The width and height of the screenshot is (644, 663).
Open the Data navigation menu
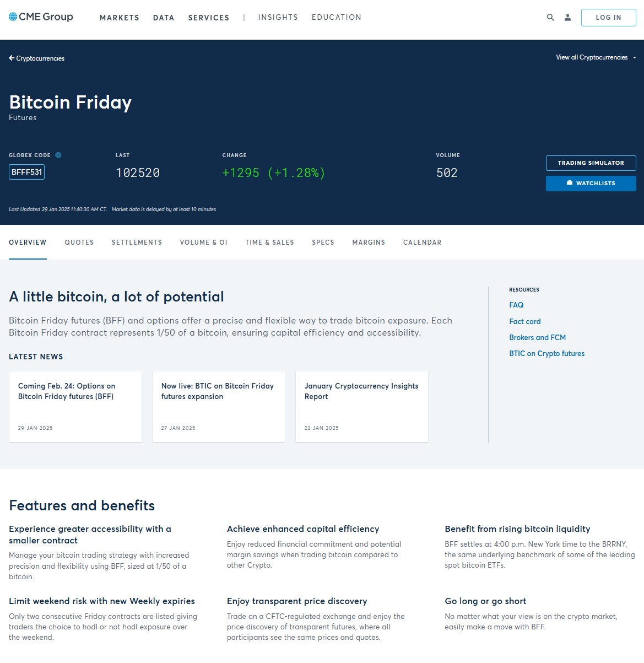[164, 18]
